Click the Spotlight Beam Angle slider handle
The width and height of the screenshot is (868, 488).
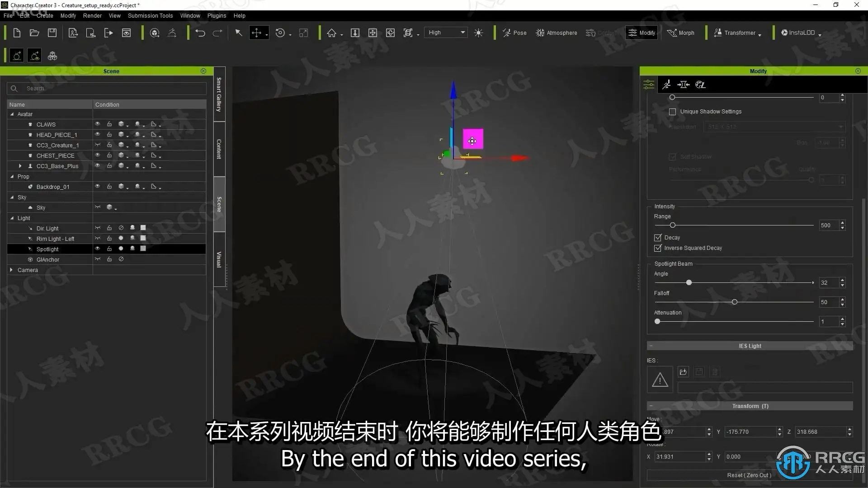coord(689,282)
